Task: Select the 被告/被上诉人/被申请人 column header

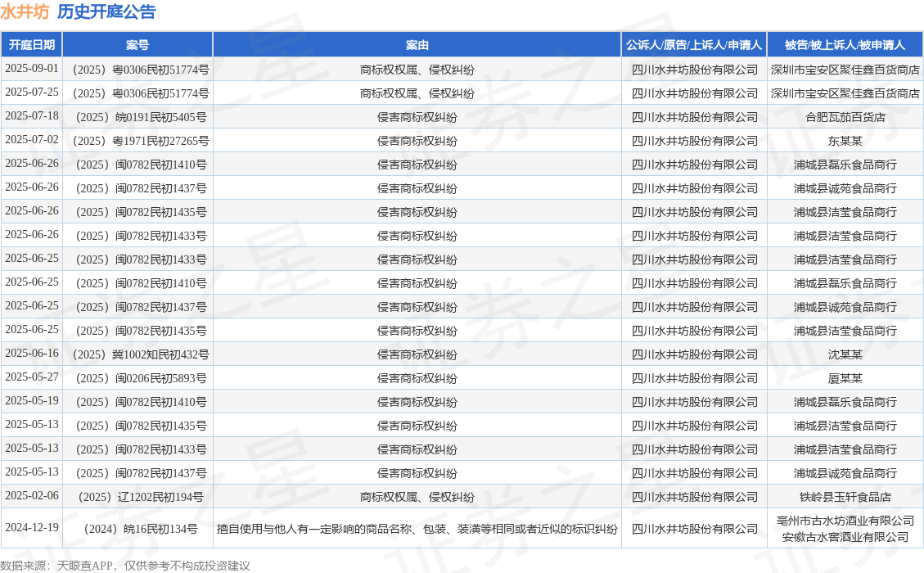Action: coord(845,45)
